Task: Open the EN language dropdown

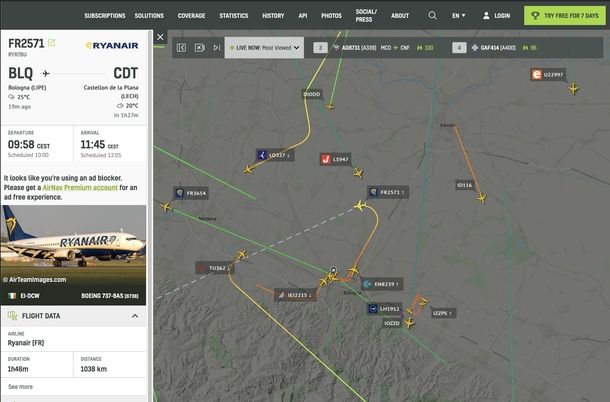Action: pyautogui.click(x=458, y=16)
